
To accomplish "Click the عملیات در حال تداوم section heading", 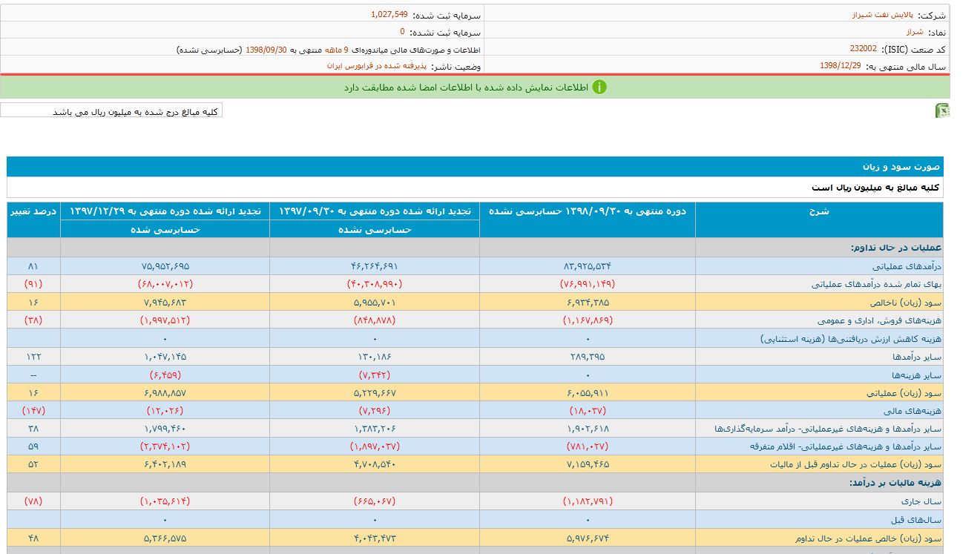I will coord(896,248).
